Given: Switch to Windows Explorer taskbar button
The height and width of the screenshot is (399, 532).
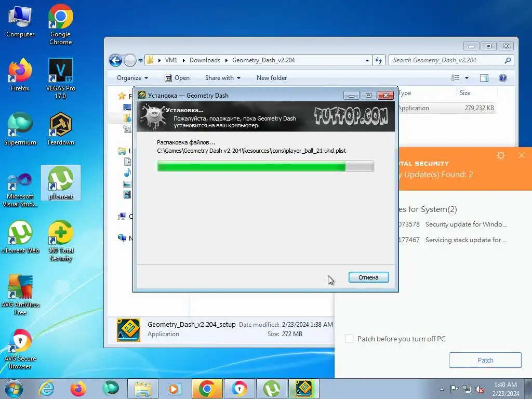Looking at the screenshot, I should point(143,389).
